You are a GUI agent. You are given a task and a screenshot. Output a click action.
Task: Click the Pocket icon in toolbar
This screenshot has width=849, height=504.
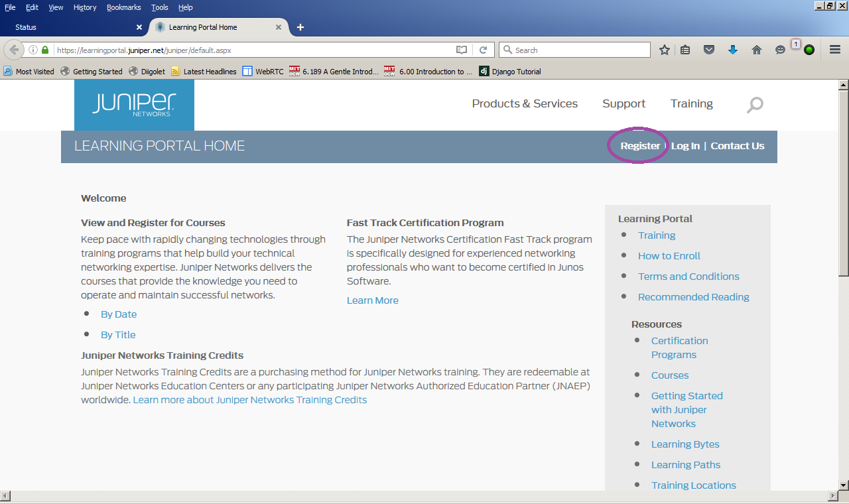coord(709,50)
